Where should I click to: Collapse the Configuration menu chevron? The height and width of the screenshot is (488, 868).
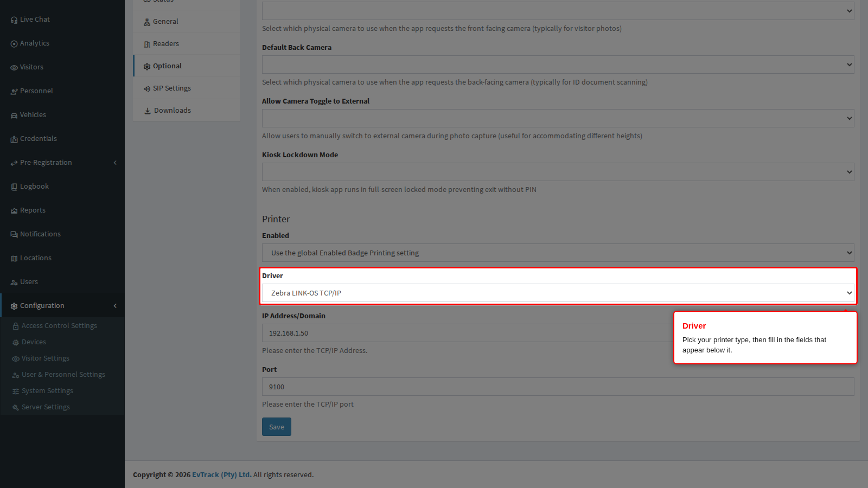[115, 306]
